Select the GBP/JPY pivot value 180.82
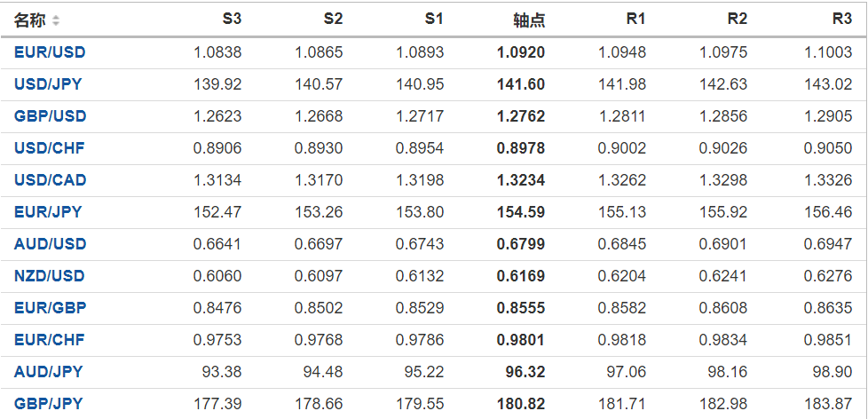868x419 pixels. tap(521, 404)
